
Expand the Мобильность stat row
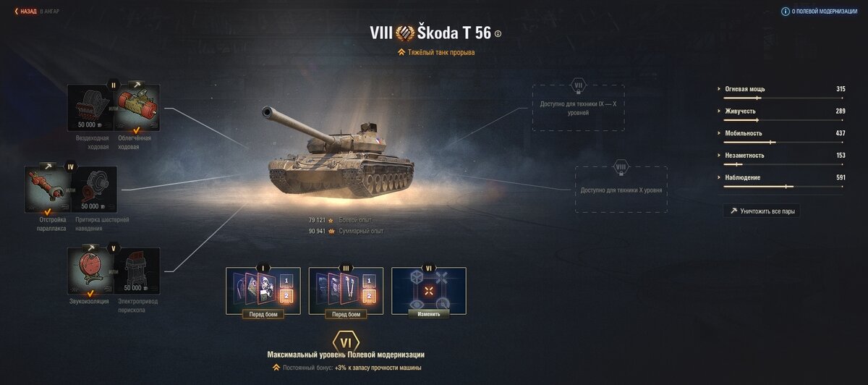784,134
